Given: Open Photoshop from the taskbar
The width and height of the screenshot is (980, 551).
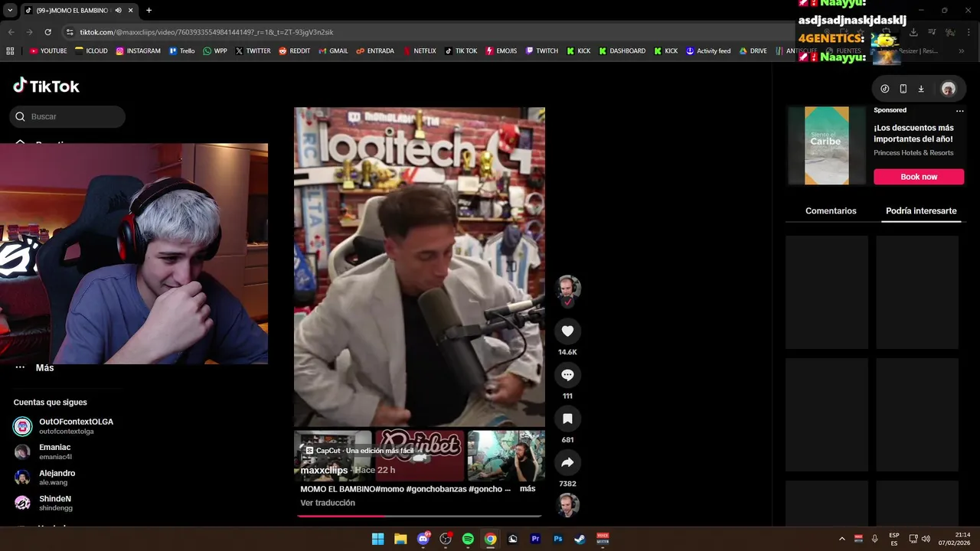Looking at the screenshot, I should (558, 539).
